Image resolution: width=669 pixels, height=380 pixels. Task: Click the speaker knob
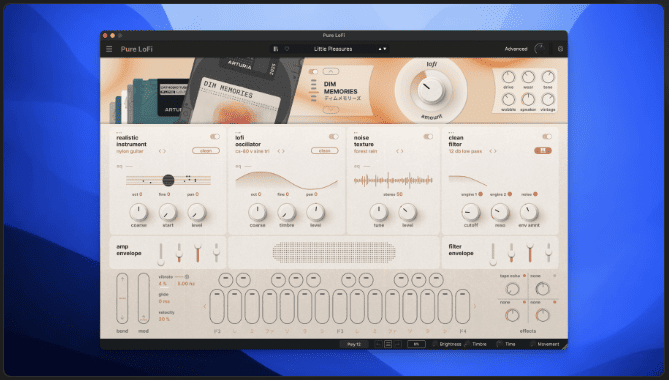point(528,99)
